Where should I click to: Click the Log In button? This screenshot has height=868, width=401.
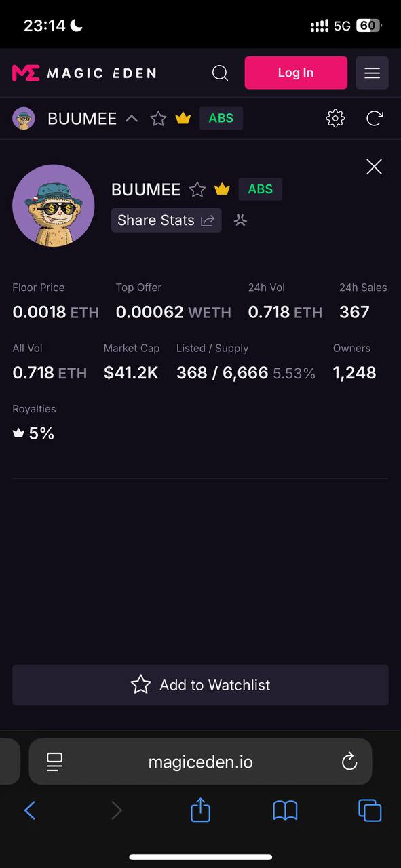296,73
